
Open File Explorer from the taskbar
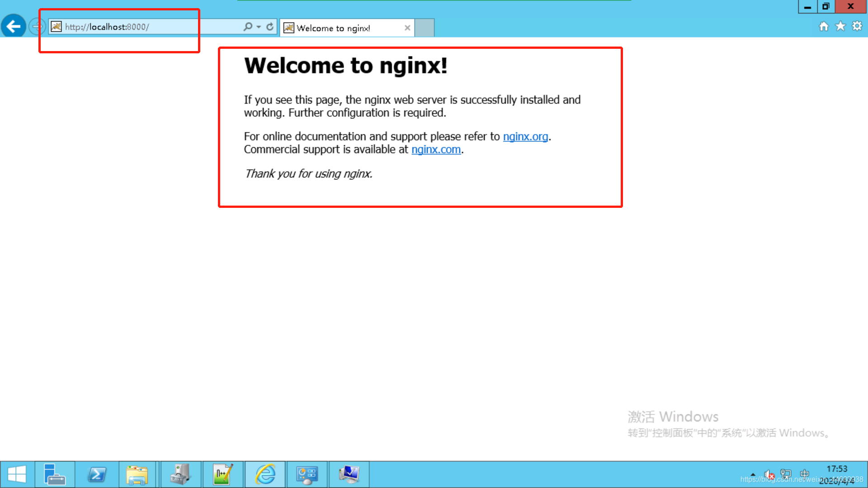pos(137,474)
